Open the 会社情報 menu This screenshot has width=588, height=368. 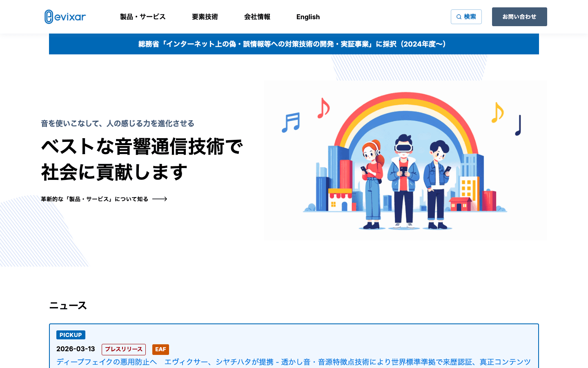point(257,17)
